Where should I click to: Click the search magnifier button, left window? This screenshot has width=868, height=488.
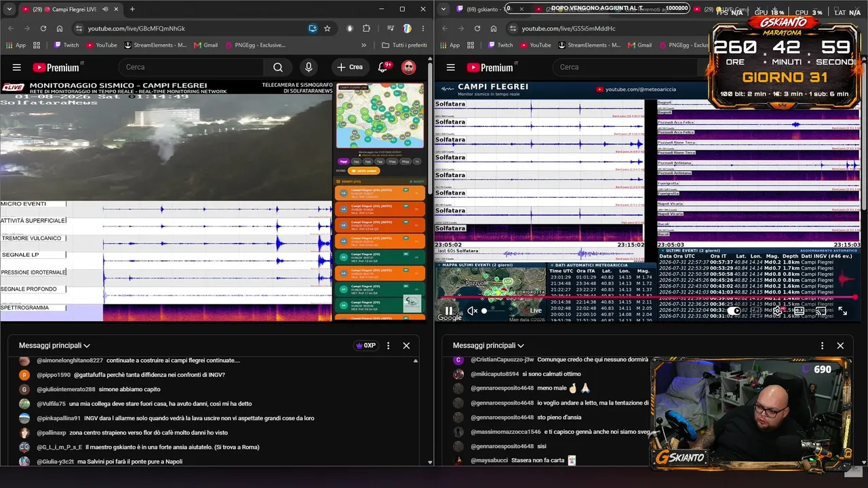[x=278, y=67]
